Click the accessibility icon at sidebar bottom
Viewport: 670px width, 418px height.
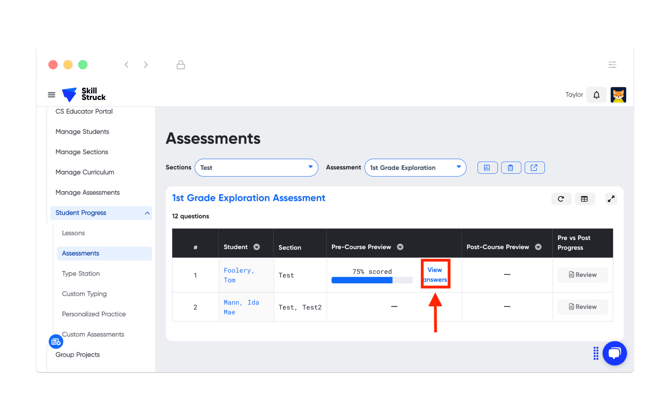56,342
